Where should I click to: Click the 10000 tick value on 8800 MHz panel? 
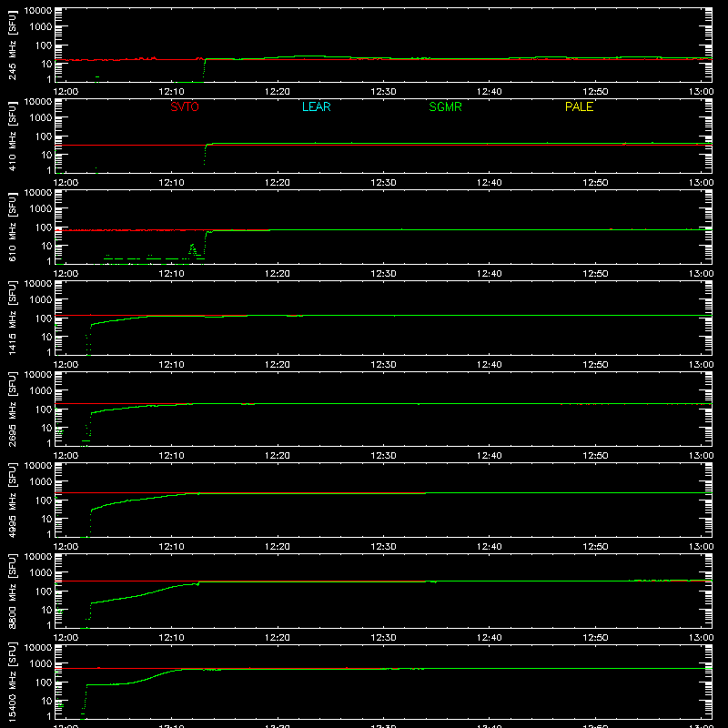coord(38,557)
